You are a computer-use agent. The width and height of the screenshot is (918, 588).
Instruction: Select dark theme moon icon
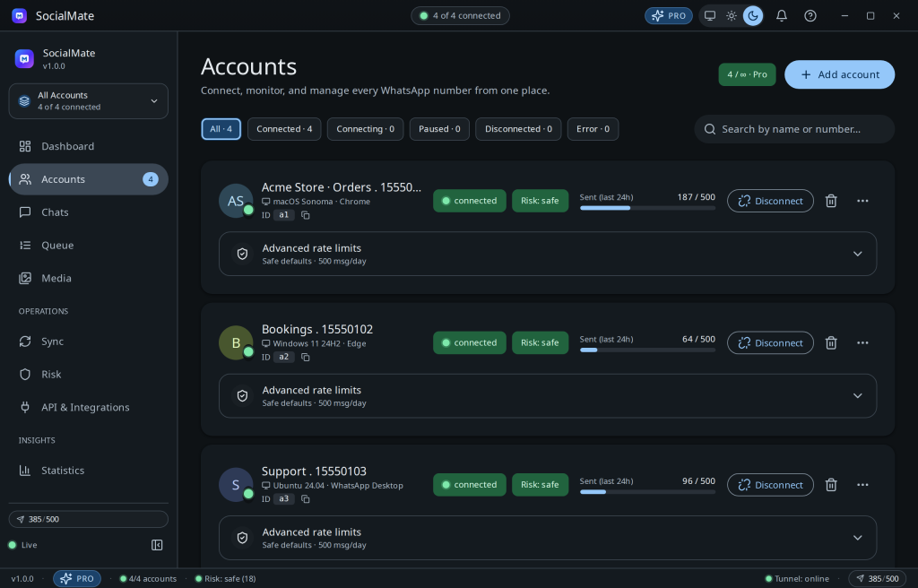click(x=753, y=16)
